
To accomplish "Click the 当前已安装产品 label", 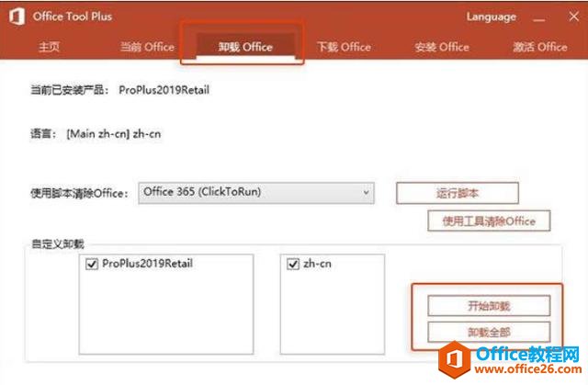I will click(x=70, y=90).
